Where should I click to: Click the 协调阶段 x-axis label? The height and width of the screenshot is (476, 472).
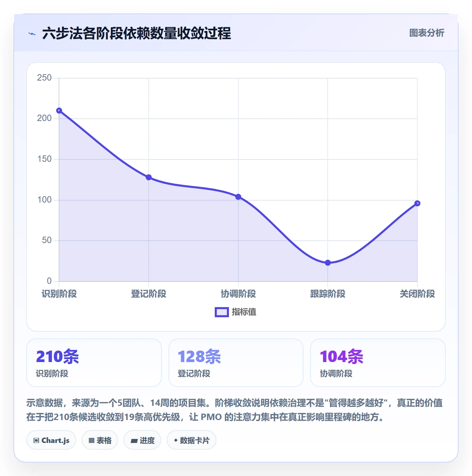(238, 294)
